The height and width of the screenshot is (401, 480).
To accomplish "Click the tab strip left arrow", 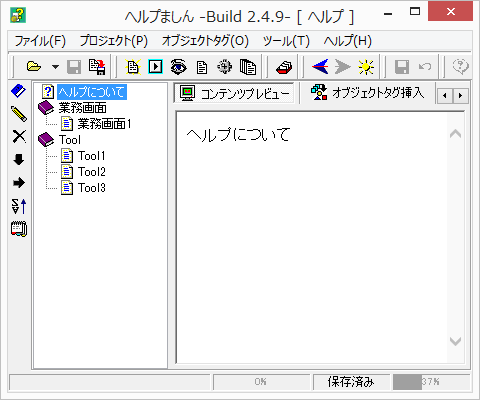I will 445,96.
